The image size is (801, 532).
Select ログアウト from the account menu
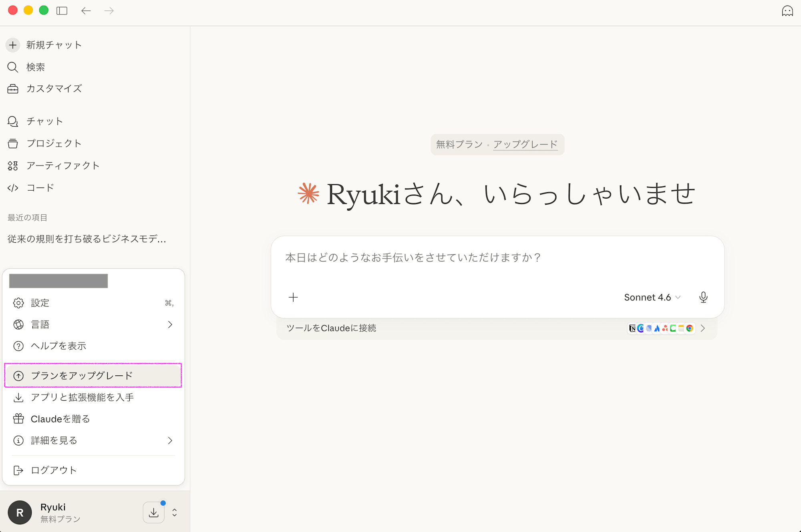(53, 470)
